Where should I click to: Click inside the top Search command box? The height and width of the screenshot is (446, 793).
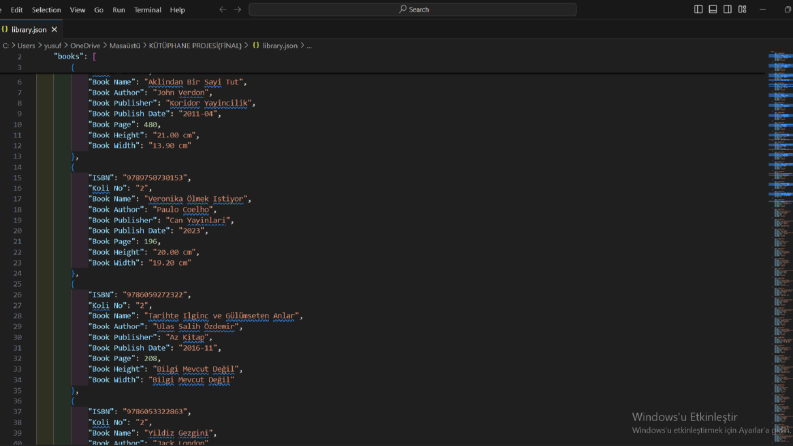pos(413,10)
